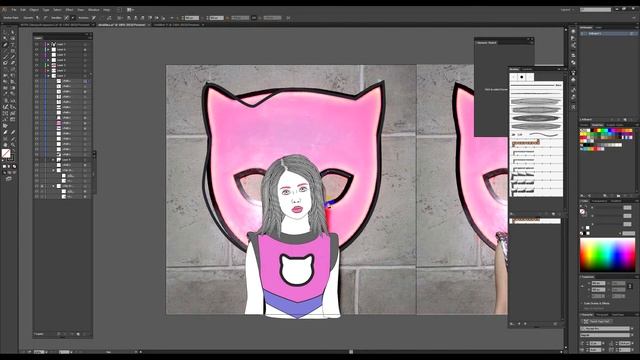This screenshot has width=640, height=360.
Task: Select the Line Segment tool
Action: tap(5, 51)
